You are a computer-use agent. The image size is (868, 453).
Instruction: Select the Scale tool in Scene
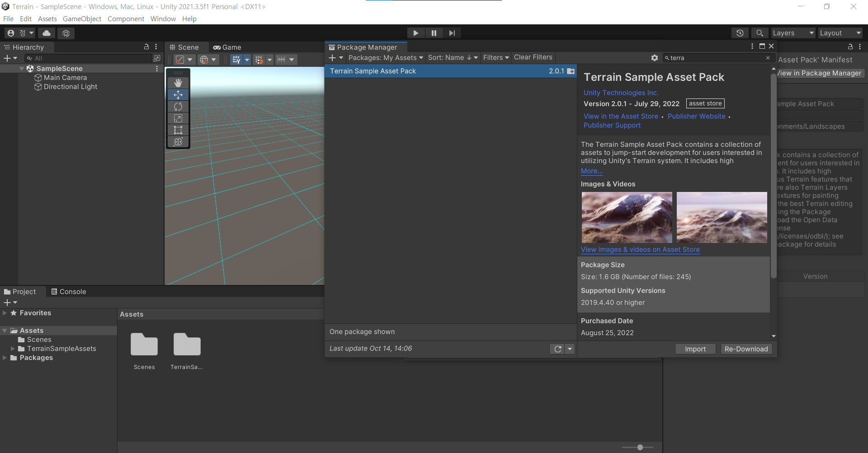(x=178, y=118)
